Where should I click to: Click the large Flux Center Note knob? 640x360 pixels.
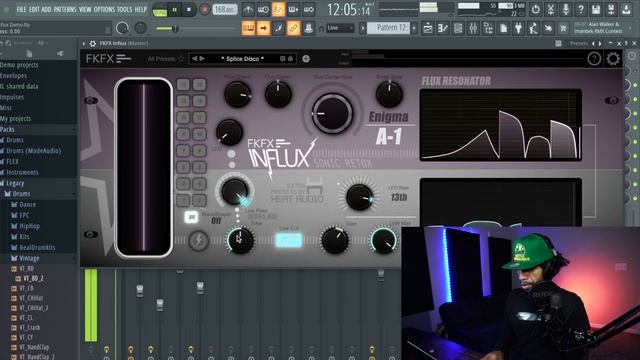click(x=332, y=113)
